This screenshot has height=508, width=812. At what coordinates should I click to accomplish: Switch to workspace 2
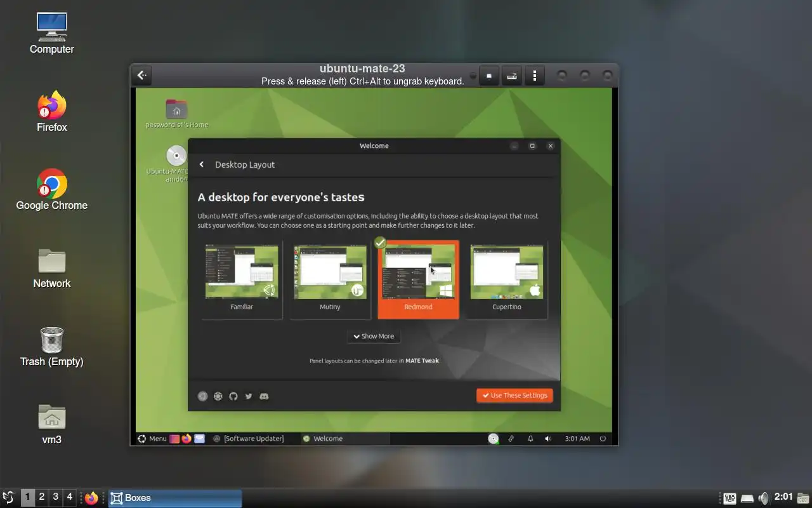pos(42,497)
